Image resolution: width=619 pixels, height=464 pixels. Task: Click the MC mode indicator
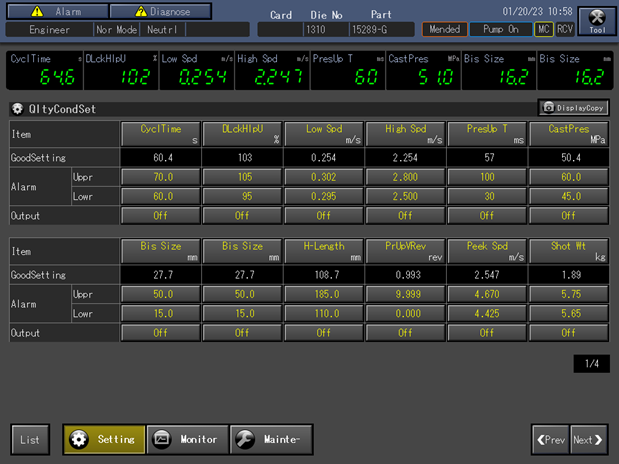point(543,30)
